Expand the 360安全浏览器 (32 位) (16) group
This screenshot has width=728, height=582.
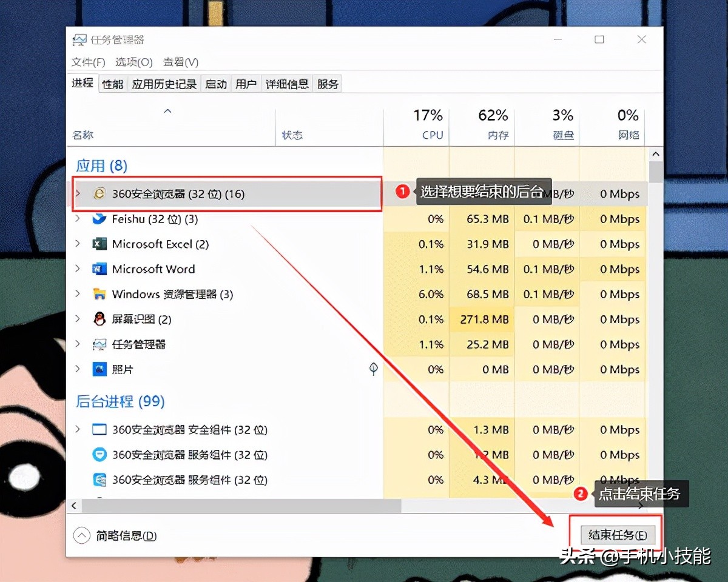click(78, 193)
